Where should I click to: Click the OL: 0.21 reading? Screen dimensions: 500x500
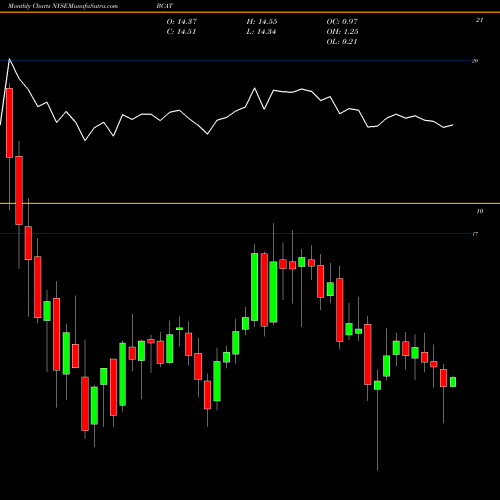pos(342,42)
